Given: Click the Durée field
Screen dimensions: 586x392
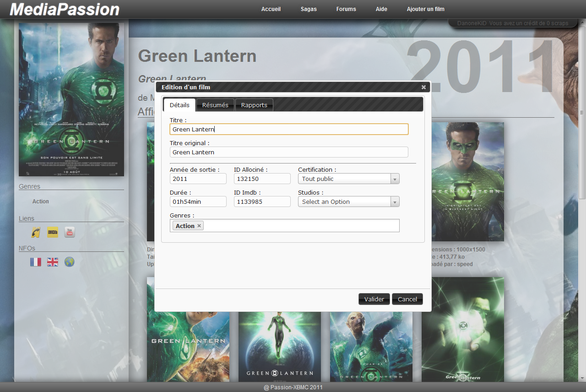Looking at the screenshot, I should pos(198,201).
